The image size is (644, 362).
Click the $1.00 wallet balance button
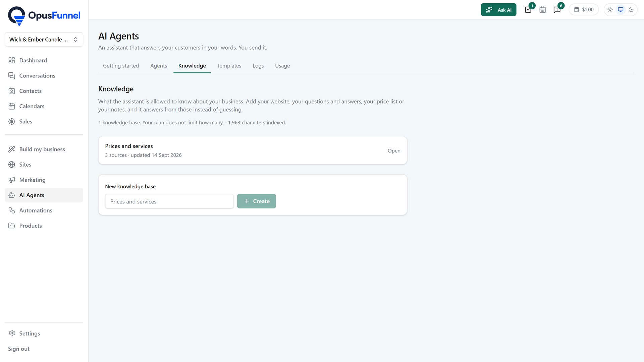point(584,10)
